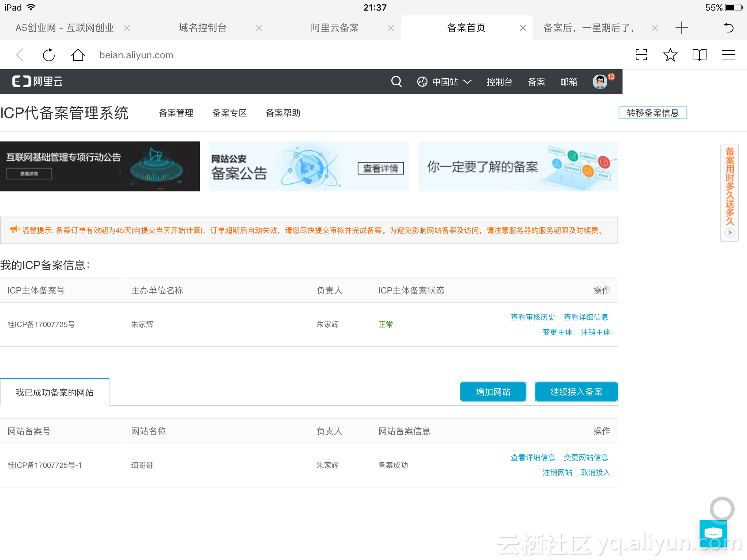The width and height of the screenshot is (747, 560).
Task: Expand the 中国站 region dropdown
Action: click(x=445, y=82)
